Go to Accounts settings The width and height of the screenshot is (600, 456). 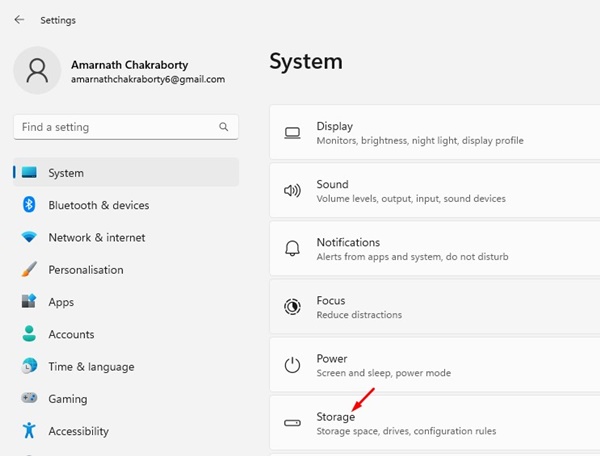[x=71, y=334]
